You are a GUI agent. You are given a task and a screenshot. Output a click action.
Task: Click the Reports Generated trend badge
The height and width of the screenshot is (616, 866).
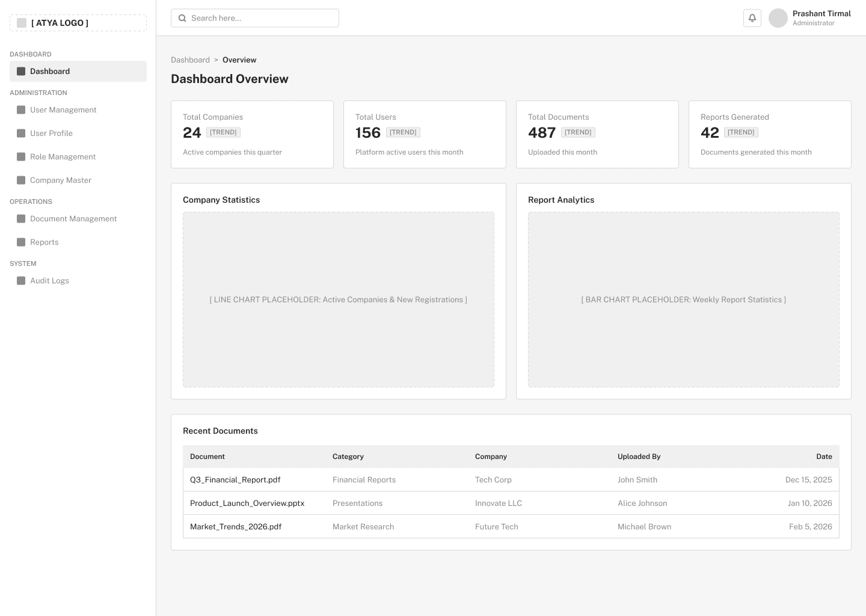click(741, 132)
